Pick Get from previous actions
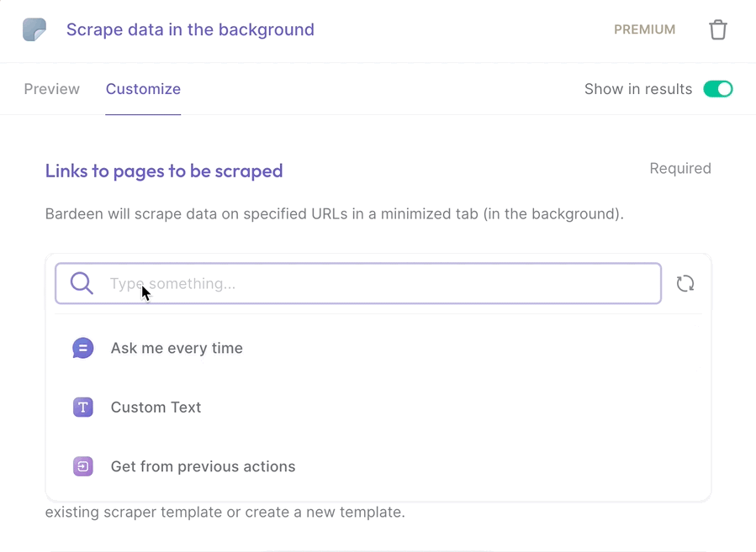 pyautogui.click(x=378, y=466)
